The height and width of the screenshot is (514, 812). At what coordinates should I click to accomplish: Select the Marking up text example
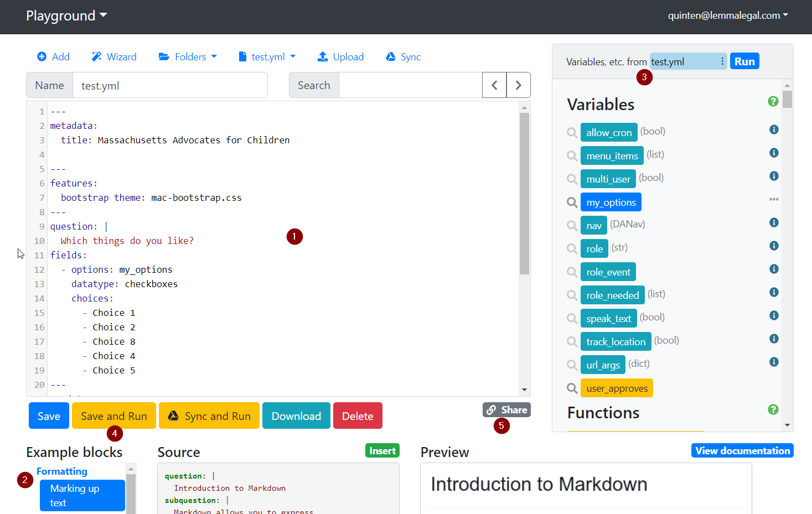[82, 496]
